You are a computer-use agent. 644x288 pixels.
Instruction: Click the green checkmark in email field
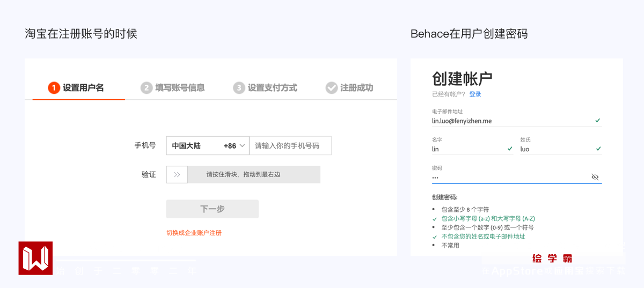point(598,121)
